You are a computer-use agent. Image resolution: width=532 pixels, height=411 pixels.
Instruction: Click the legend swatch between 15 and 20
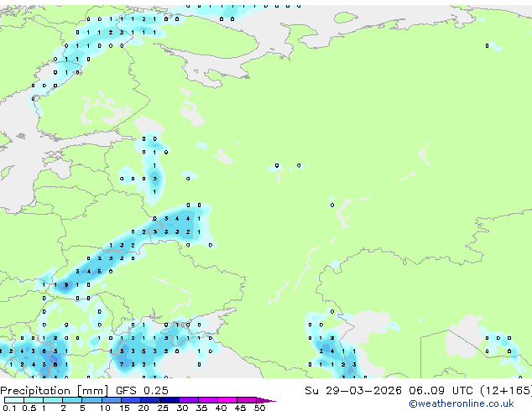[x=130, y=400]
